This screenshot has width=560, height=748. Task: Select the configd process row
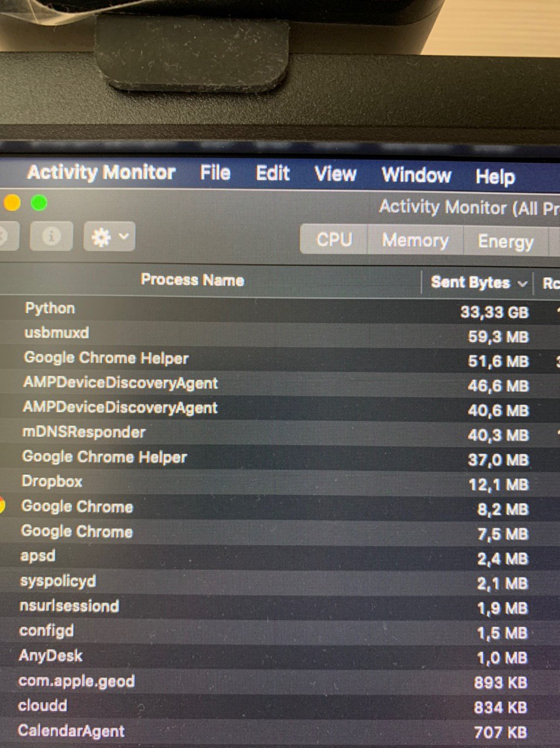coord(280,632)
